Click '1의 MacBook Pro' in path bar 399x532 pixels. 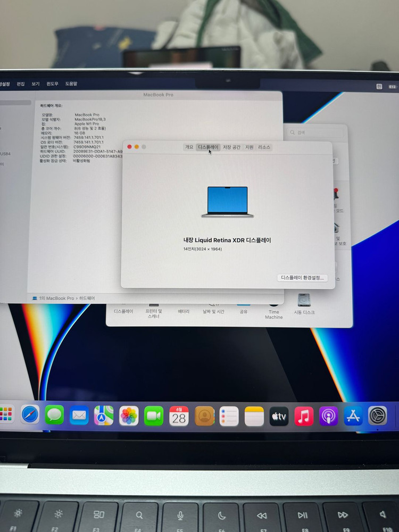coord(56,298)
